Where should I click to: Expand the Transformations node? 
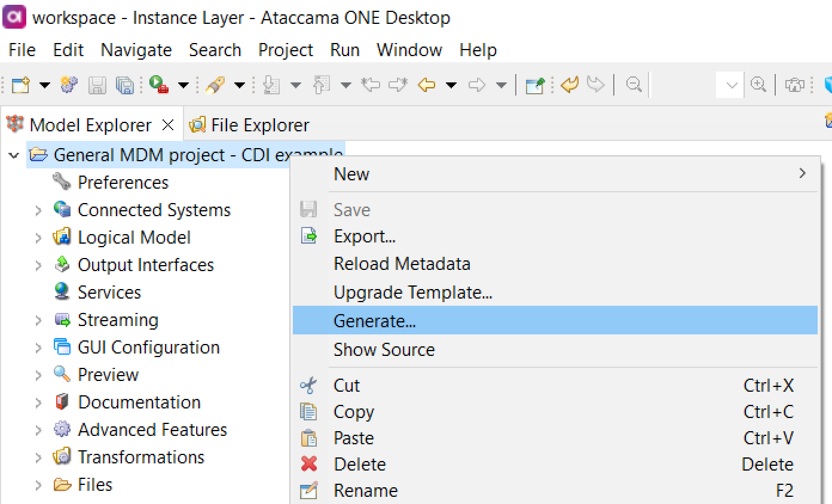[x=38, y=457]
